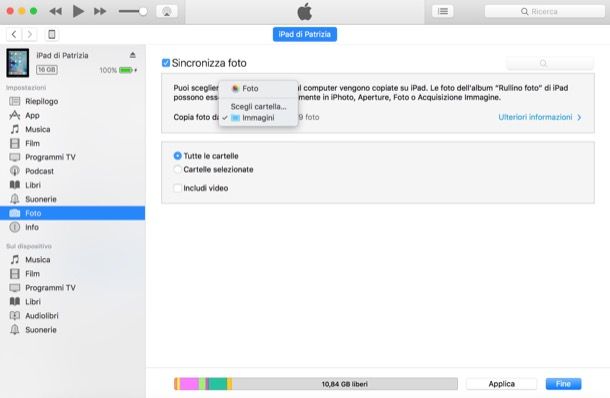Choose Scegli cartella… from the popup menu
This screenshot has width=610, height=398.
point(258,106)
